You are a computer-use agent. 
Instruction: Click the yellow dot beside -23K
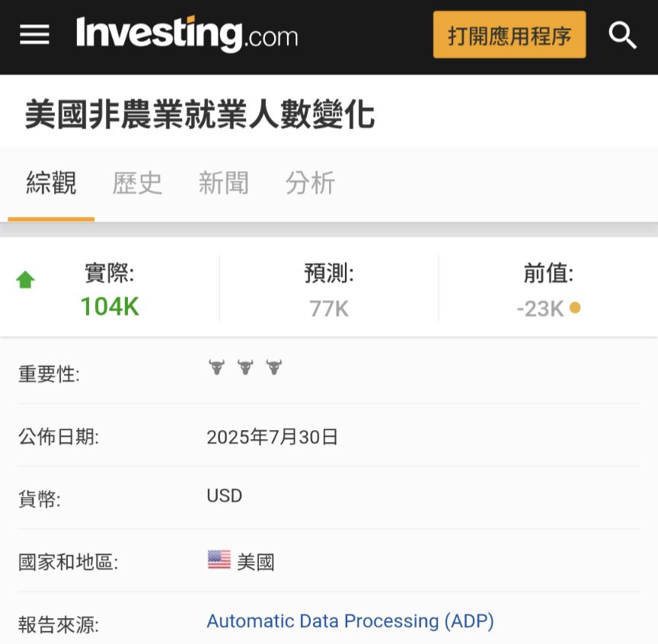(575, 308)
